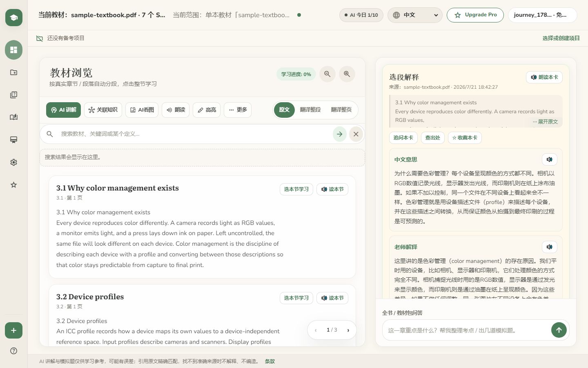588x368 pixels.
Task: Select the 原文 view mode
Action: 284,110
